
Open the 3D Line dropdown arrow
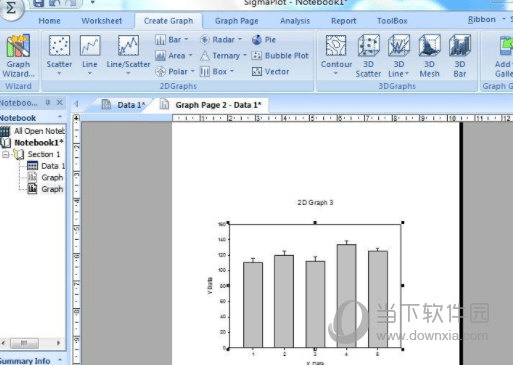click(x=407, y=74)
